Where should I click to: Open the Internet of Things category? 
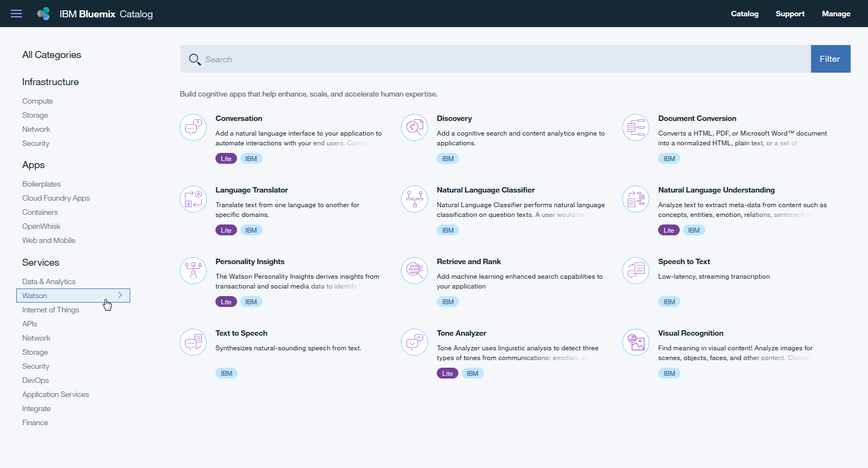50,310
